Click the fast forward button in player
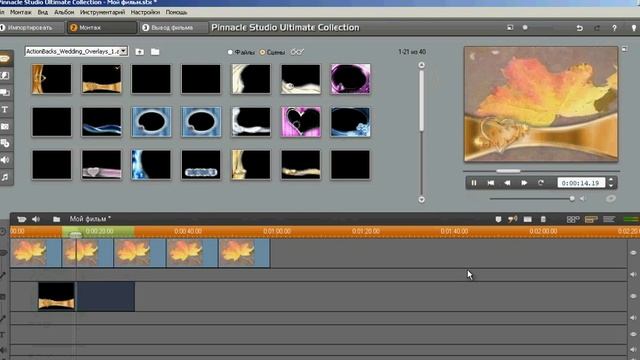Image resolution: width=640 pixels, height=360 pixels. pyautogui.click(x=524, y=183)
